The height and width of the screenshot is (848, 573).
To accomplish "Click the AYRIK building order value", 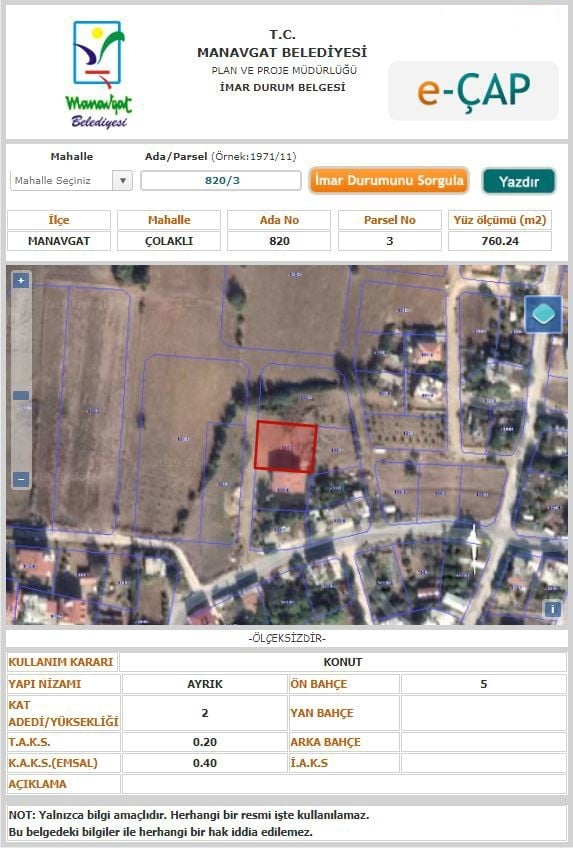I will (x=205, y=684).
